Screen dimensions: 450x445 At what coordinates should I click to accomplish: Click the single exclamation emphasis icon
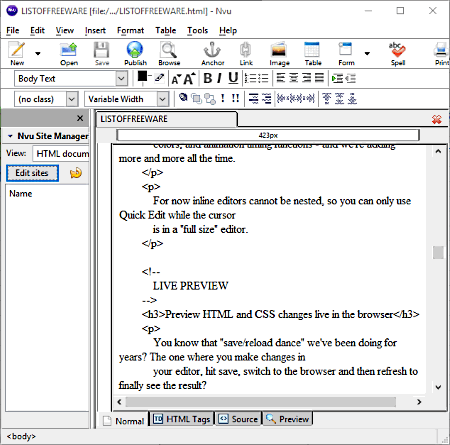click(223, 98)
